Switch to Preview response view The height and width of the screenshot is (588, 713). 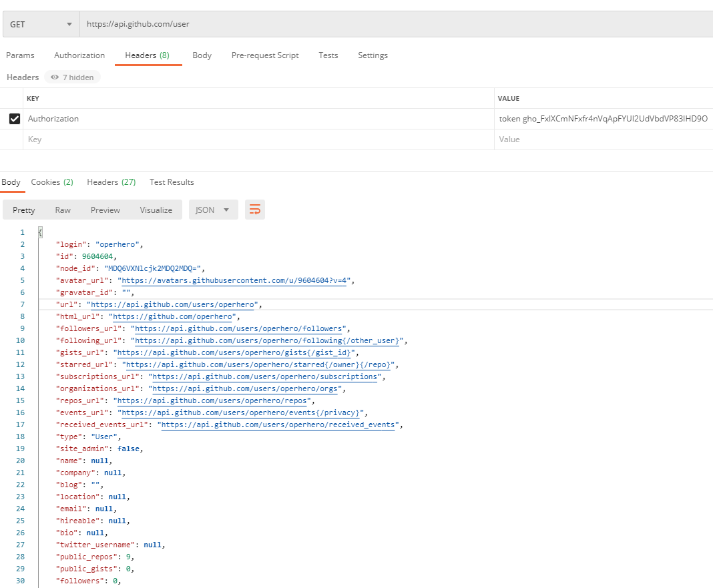pyautogui.click(x=105, y=210)
